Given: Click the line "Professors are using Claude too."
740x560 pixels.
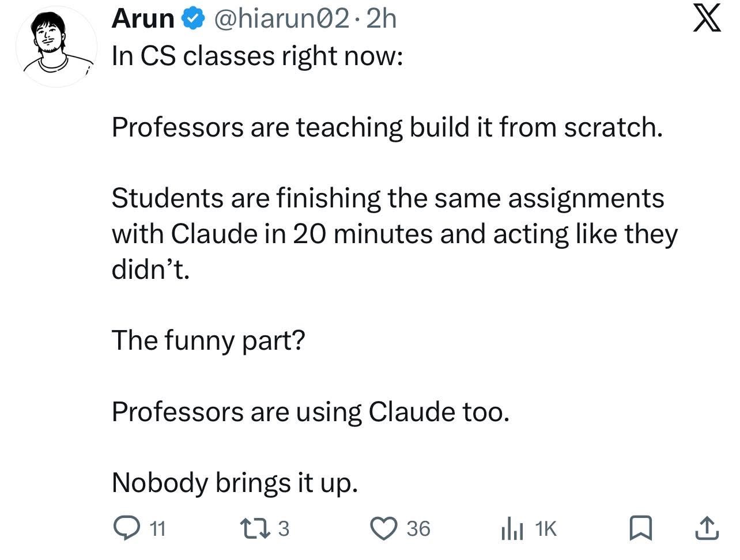Looking at the screenshot, I should pyautogui.click(x=311, y=411).
